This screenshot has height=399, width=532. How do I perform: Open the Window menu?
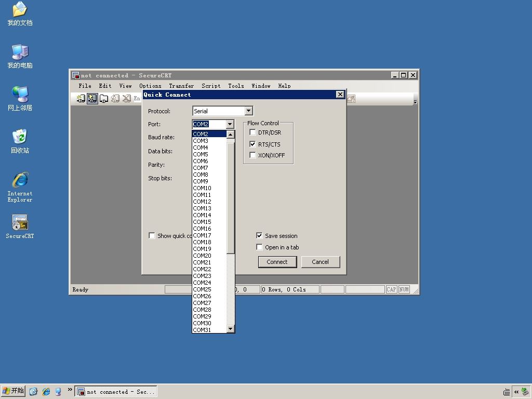[x=261, y=86]
